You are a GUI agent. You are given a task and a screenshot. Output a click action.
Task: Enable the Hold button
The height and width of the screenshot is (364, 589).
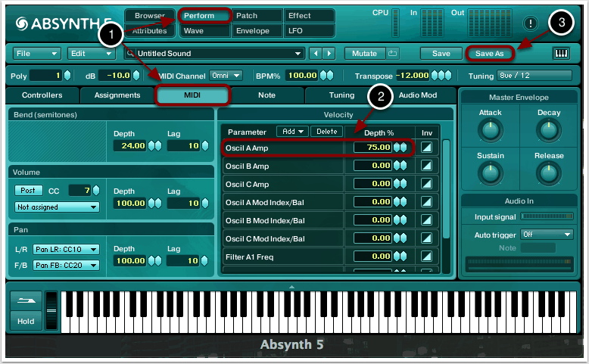click(26, 321)
